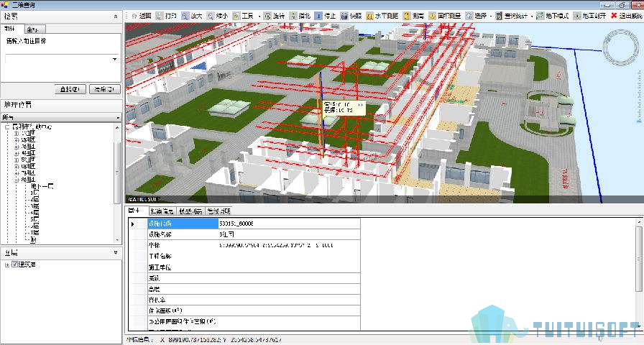
Task: Open the 所有 location filter dropdown
Action: 118,117
